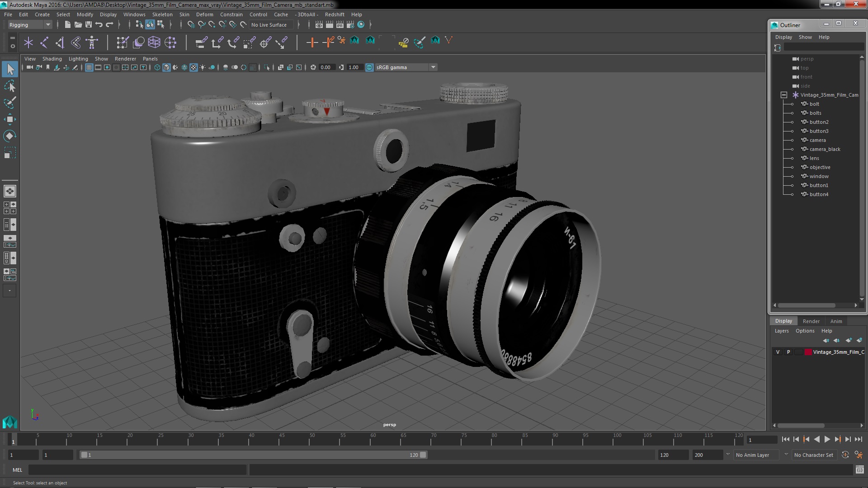This screenshot has width=868, height=488.
Task: Open the Rigging menu set dropdown
Action: [29, 25]
